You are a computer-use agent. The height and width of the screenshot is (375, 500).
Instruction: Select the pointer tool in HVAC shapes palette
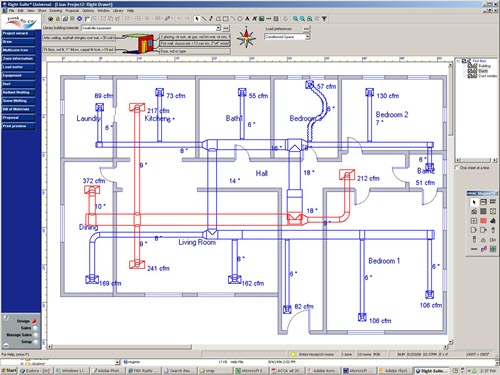[x=474, y=202]
